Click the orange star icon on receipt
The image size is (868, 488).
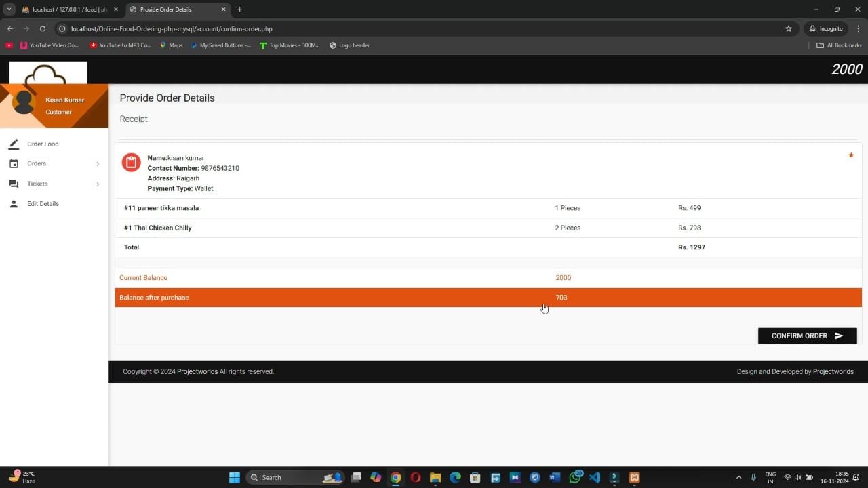point(851,156)
